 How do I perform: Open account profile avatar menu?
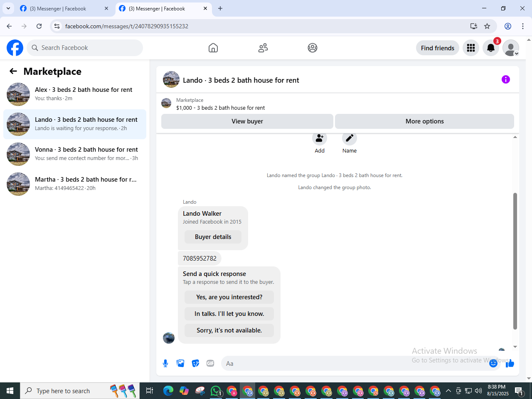click(x=511, y=48)
